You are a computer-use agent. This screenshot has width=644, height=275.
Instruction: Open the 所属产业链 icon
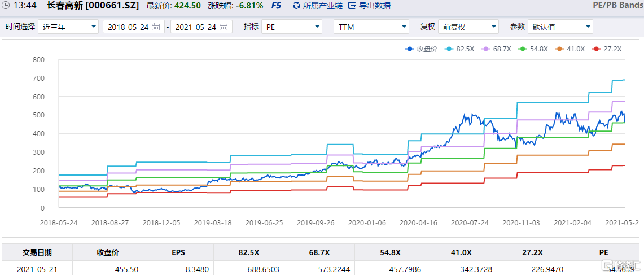(297, 6)
